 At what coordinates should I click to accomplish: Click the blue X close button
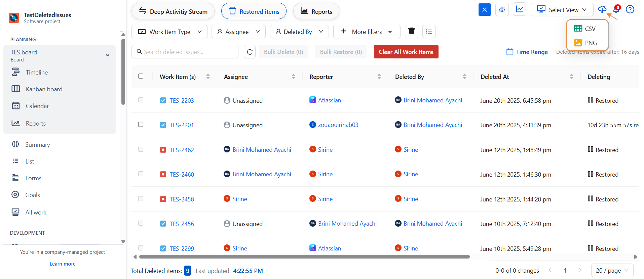485,10
